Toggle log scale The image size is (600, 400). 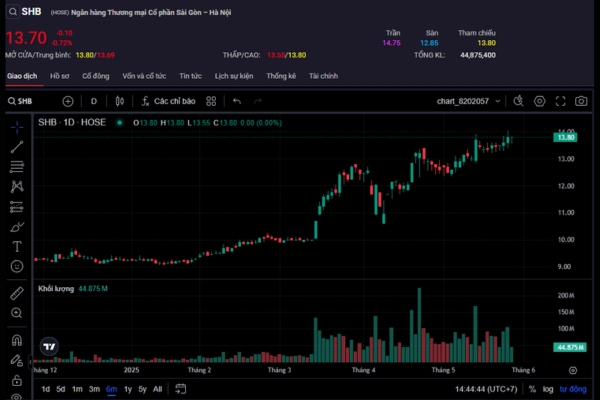click(x=548, y=389)
